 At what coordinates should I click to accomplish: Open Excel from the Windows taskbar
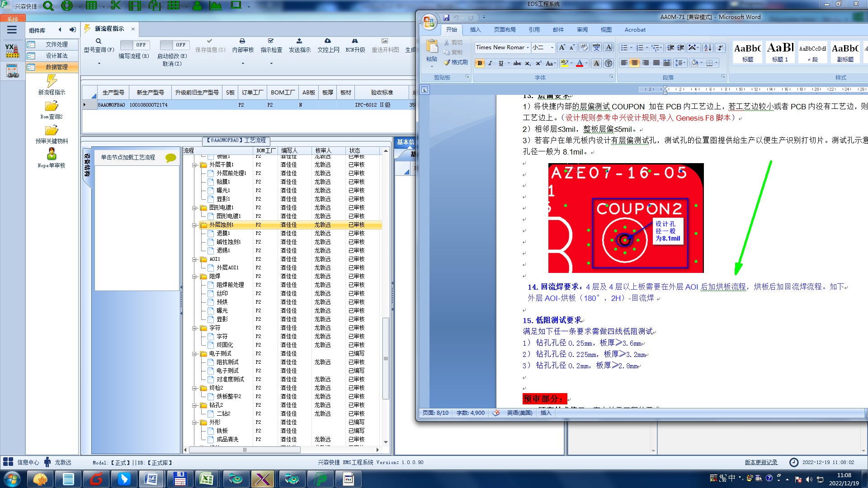click(x=207, y=479)
